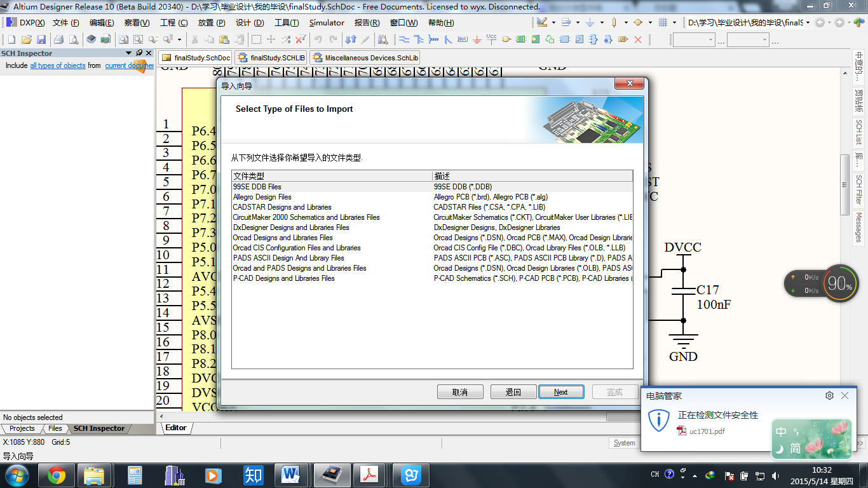
Task: Place a VCC power port
Action: pyautogui.click(x=491, y=39)
